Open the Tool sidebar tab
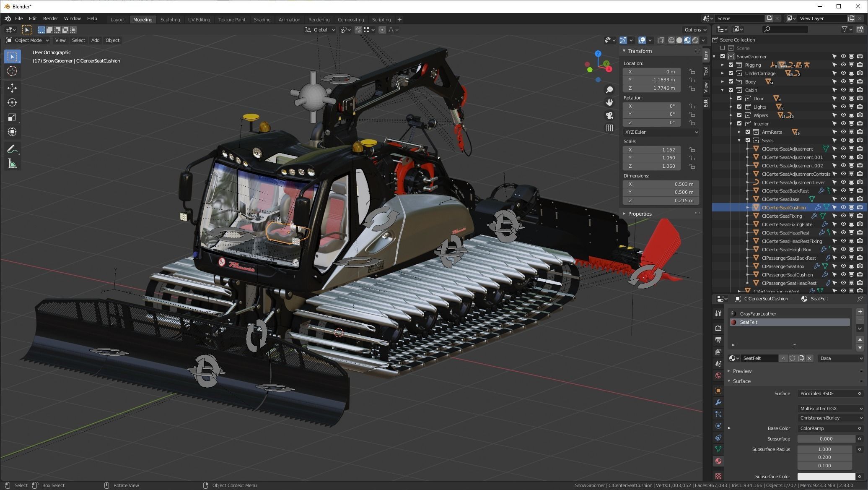Viewport: 868px width, 490px height. tap(706, 72)
